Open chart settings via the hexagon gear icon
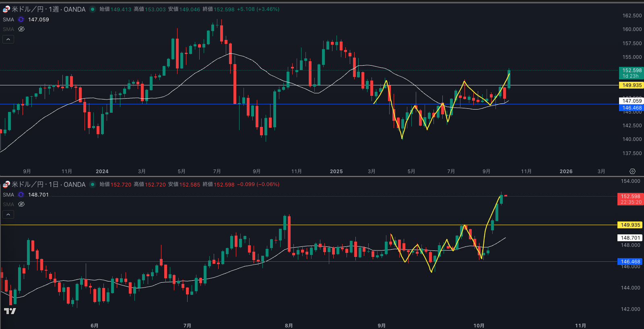644x329 pixels. [632, 171]
